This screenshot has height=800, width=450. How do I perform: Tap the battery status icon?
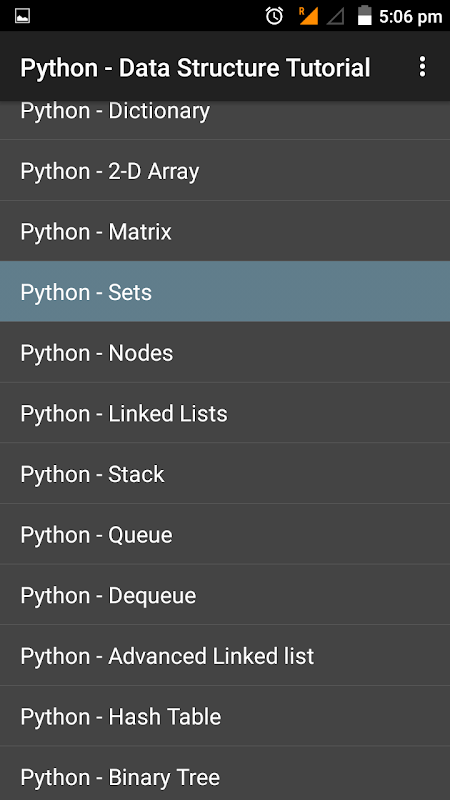click(364, 15)
